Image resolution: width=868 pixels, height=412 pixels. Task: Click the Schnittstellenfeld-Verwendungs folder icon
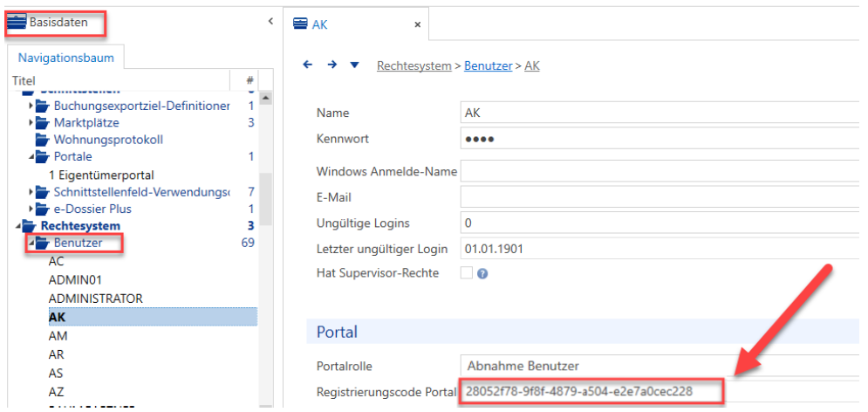pyautogui.click(x=42, y=192)
